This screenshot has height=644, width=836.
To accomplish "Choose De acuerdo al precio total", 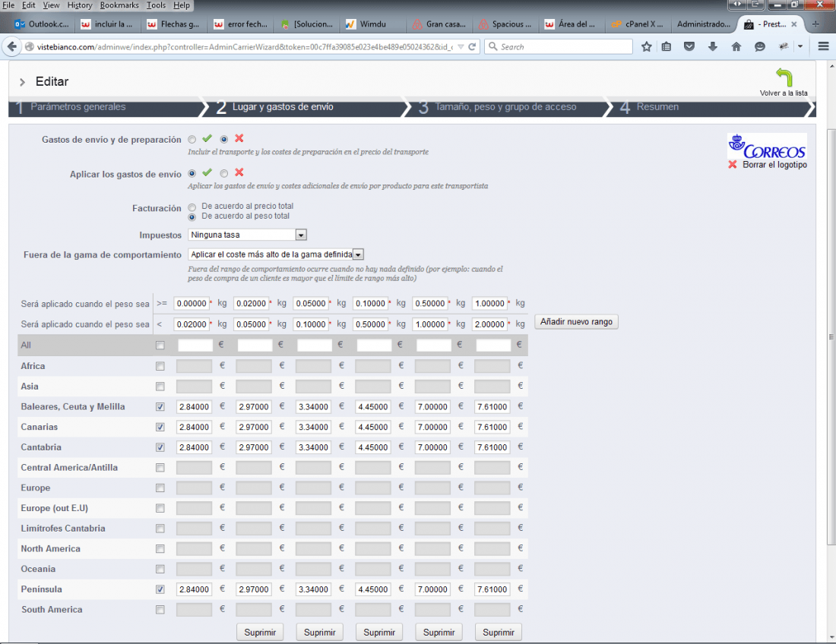I will [x=192, y=207].
